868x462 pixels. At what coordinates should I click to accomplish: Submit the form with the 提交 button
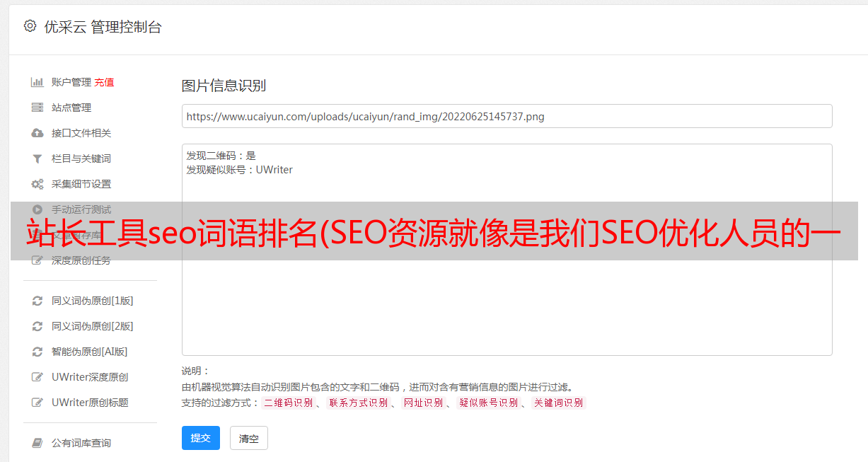click(x=201, y=438)
